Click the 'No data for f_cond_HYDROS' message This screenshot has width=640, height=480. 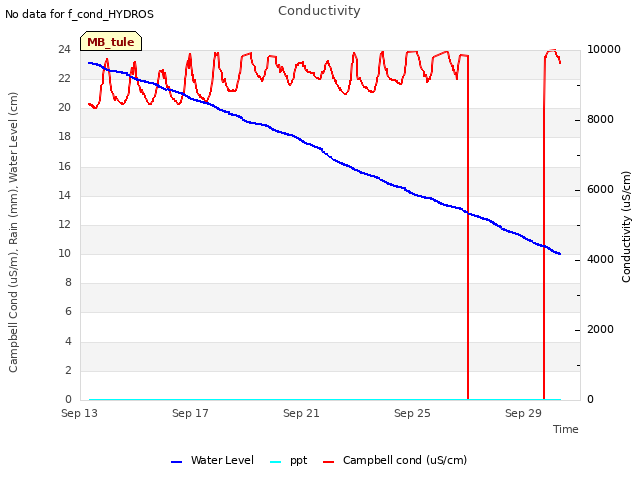(80, 14)
